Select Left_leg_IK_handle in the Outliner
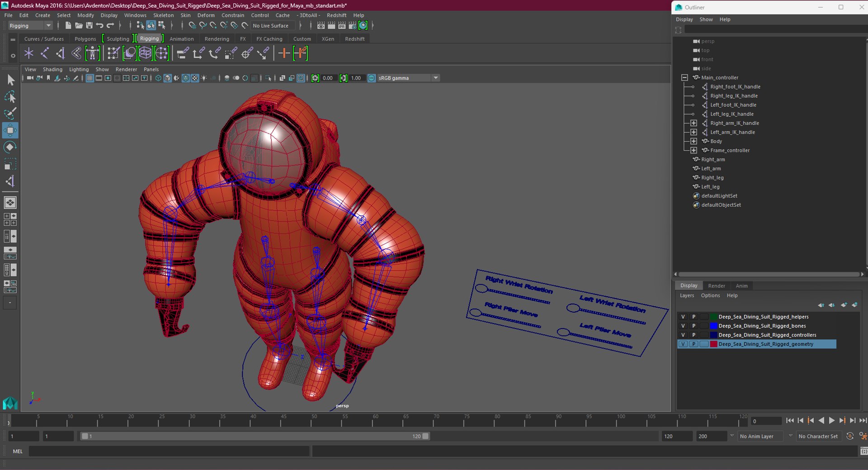 (x=731, y=114)
